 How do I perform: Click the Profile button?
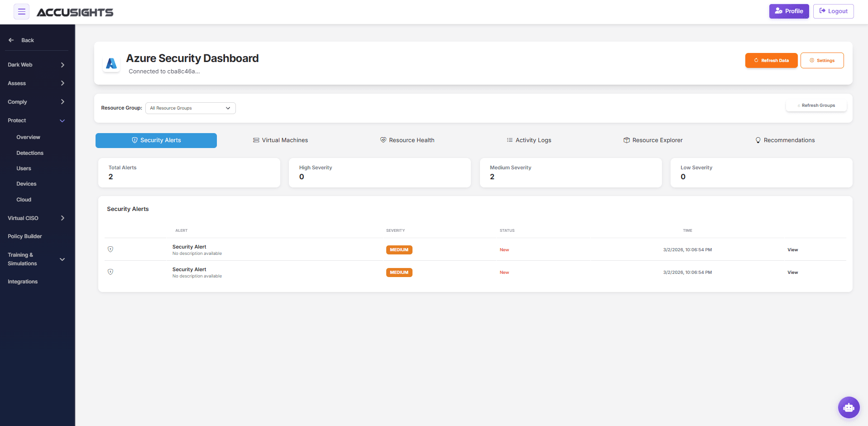[x=789, y=11]
